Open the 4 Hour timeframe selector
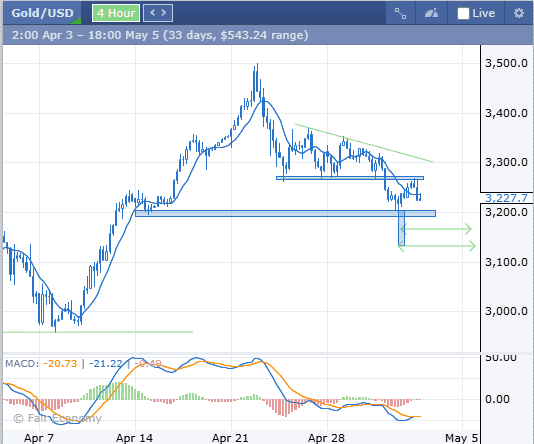534x444 pixels. (116, 13)
